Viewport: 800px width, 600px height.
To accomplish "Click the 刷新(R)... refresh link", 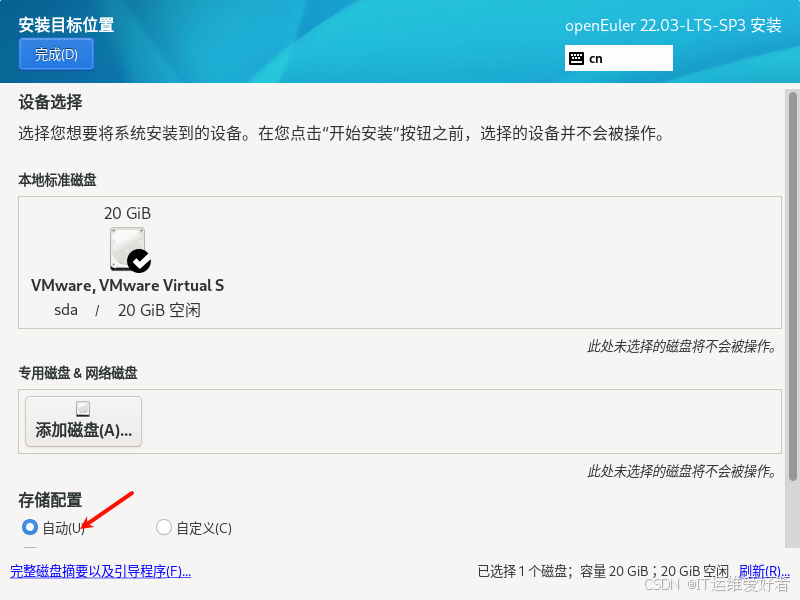I will pyautogui.click(x=764, y=571).
